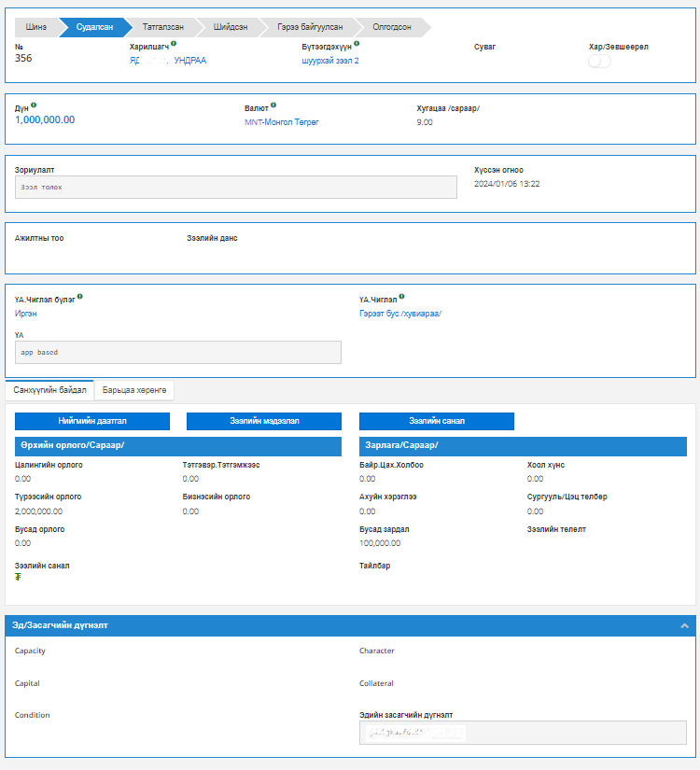Click the Character label
Image resolution: width=700 pixels, height=770 pixels.
point(377,651)
